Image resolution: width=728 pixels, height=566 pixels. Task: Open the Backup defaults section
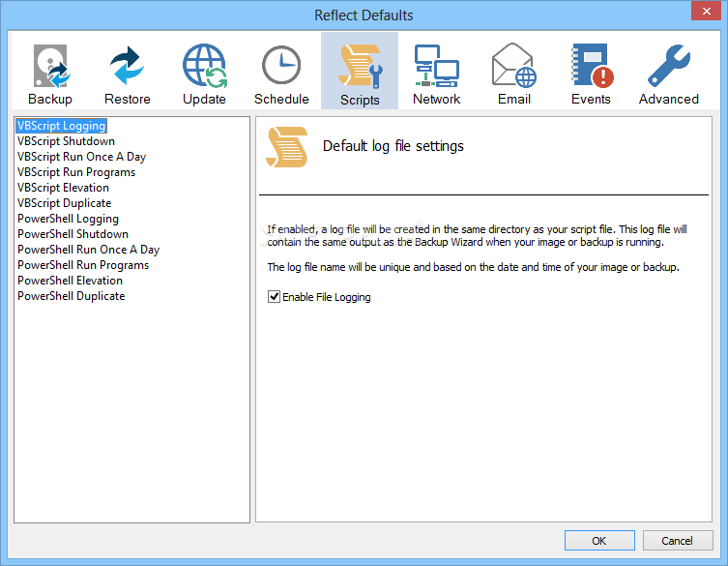[50, 72]
